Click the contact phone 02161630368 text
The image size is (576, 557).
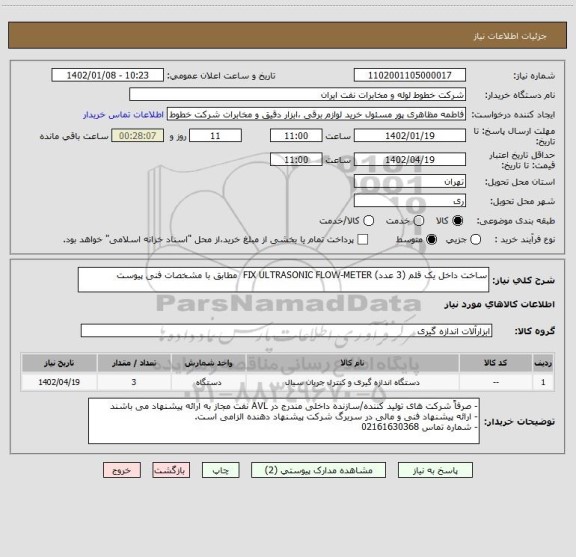tap(390, 427)
